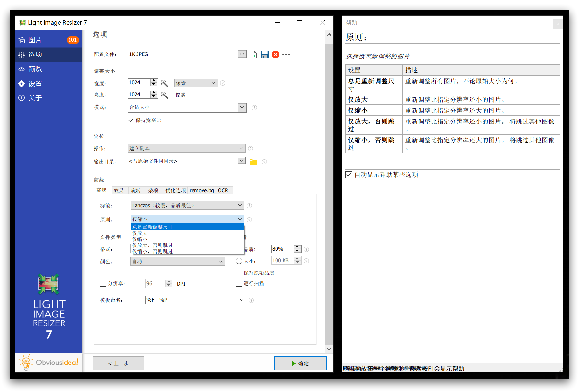579x392 pixels.
Task: Click the red delete profile icon
Action: pyautogui.click(x=275, y=54)
